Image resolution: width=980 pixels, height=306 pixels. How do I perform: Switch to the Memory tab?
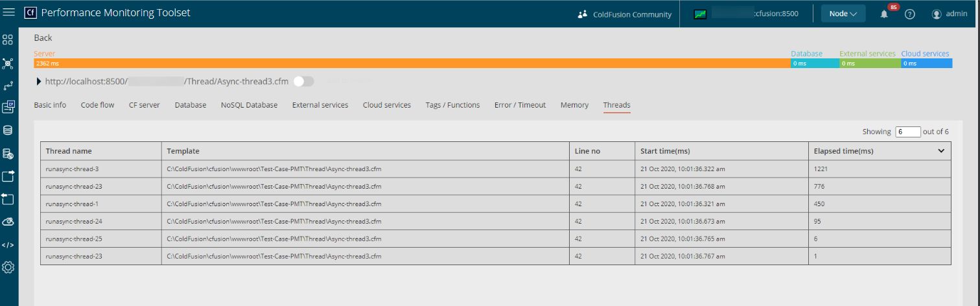[574, 105]
